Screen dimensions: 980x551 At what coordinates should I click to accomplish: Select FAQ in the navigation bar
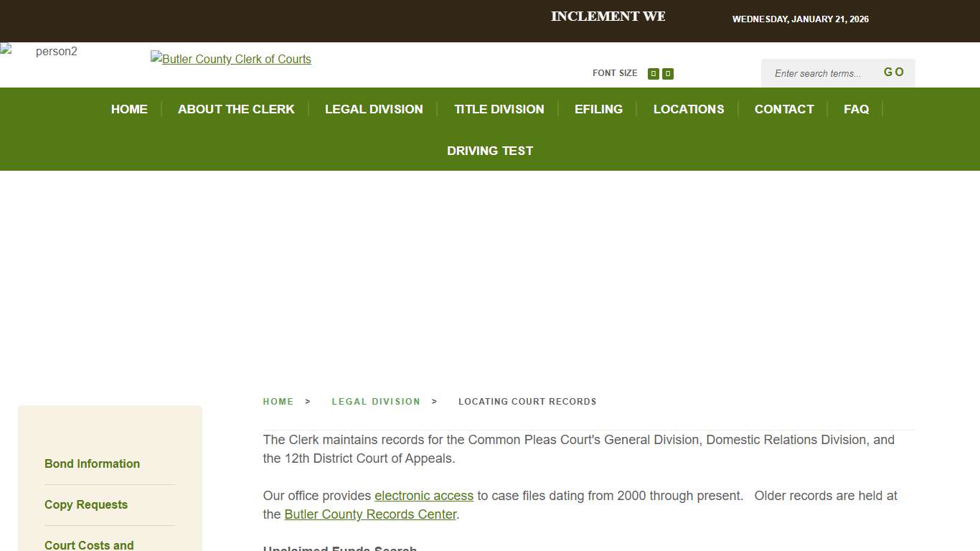click(x=856, y=109)
